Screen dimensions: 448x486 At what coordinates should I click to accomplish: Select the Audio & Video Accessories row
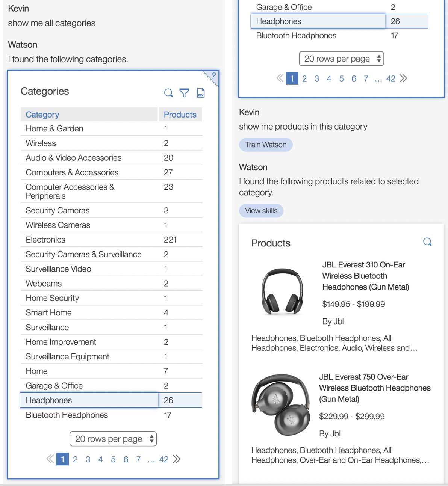112,158
